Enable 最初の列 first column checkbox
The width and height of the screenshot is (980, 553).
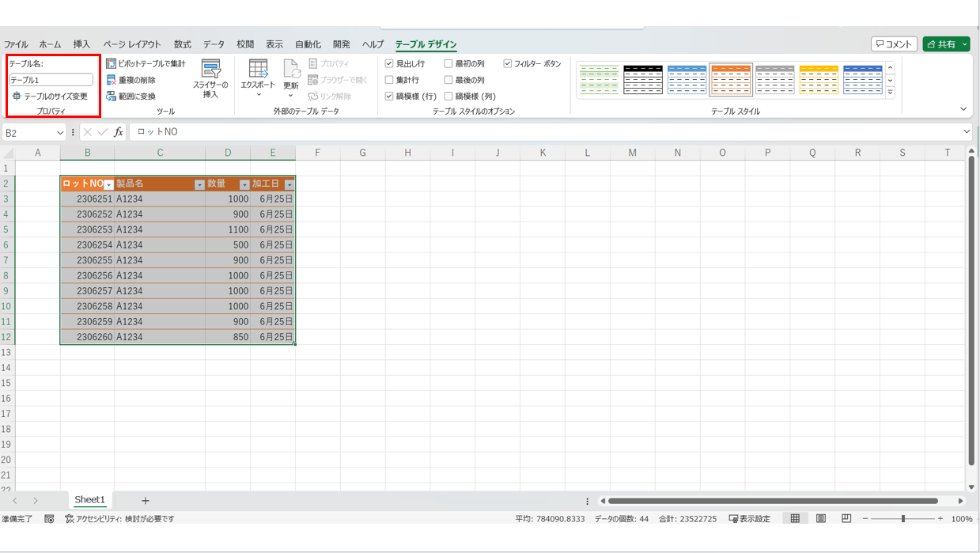tap(448, 63)
